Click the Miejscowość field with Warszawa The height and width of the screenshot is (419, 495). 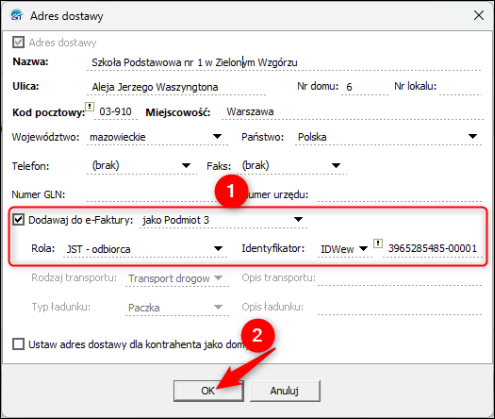(352, 112)
